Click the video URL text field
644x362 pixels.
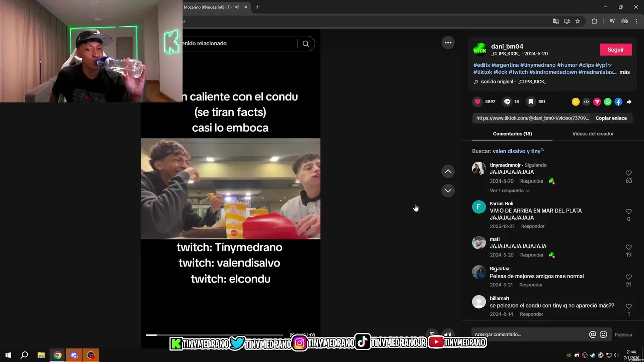[532, 118]
